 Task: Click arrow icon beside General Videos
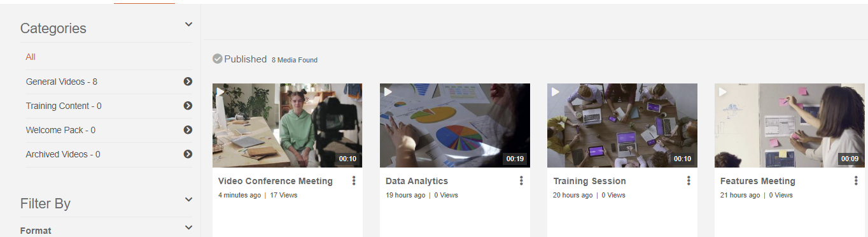[x=188, y=82]
